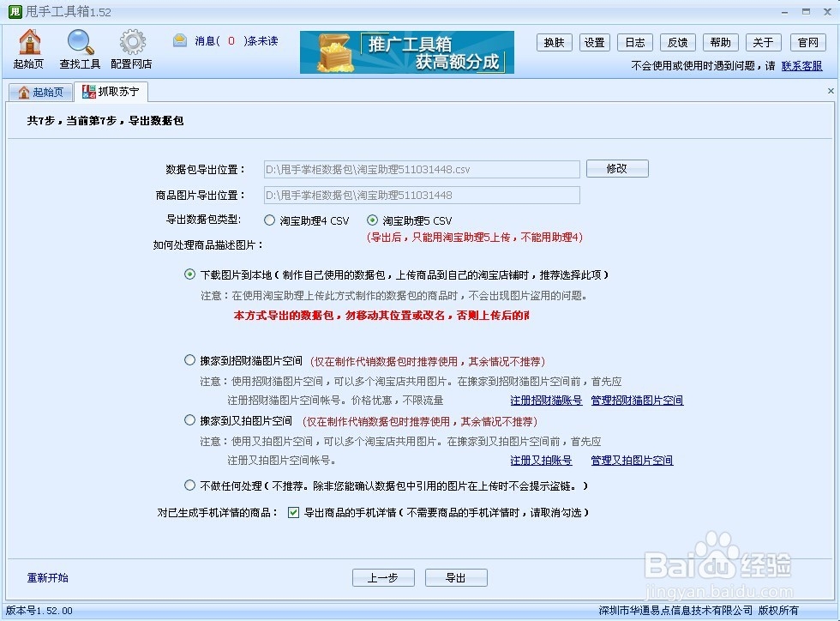Switch to the 起始页 tab

tap(39, 91)
